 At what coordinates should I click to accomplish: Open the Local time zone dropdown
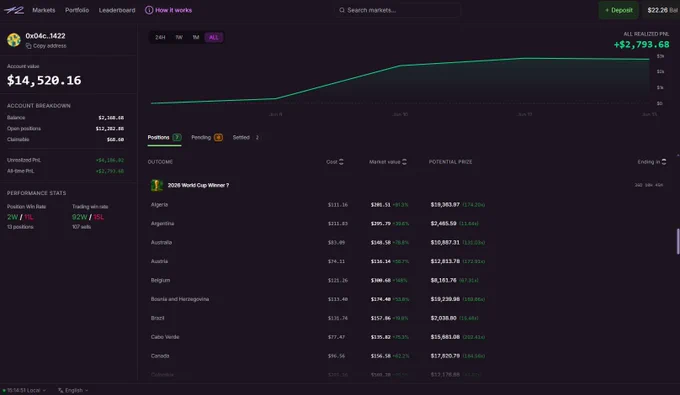[x=24, y=390]
